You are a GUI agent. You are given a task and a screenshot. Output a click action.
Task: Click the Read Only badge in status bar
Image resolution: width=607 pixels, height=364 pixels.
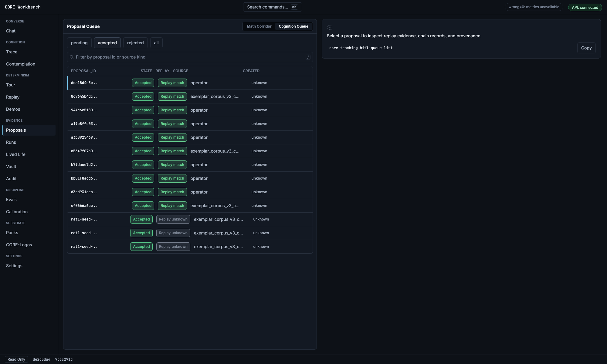16,359
